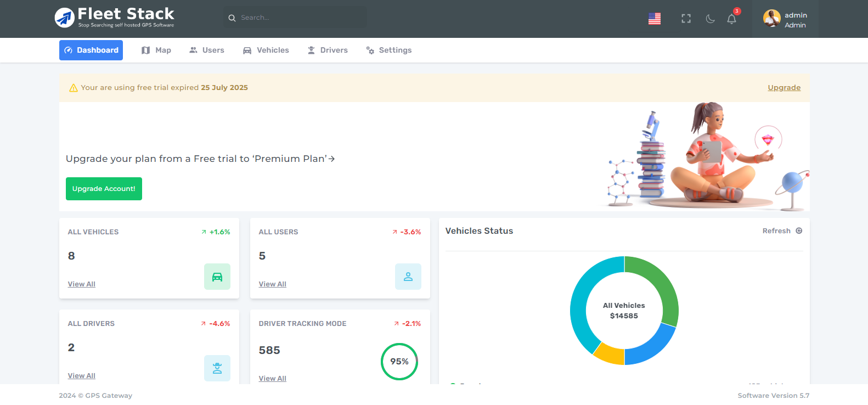The image size is (868, 405).
Task: Enter fullscreen mode via header icon
Action: [686, 19]
